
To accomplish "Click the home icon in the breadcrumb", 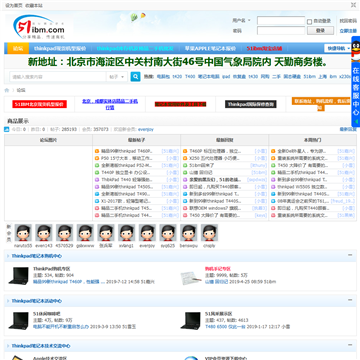I will 7,90.
